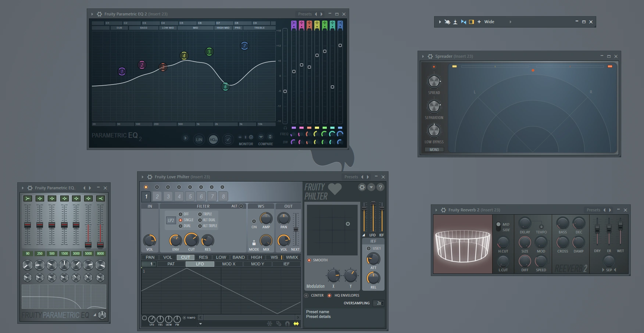Open Love Philter settings gear beside heart logo

pyautogui.click(x=362, y=187)
